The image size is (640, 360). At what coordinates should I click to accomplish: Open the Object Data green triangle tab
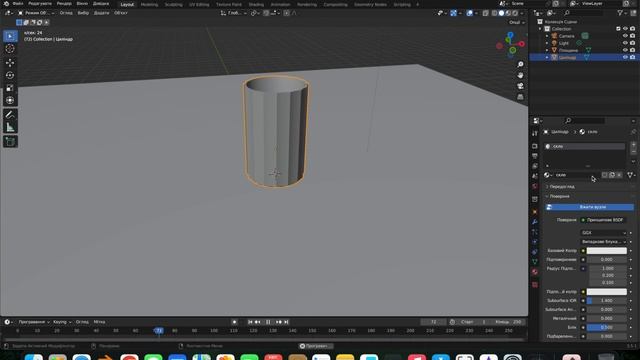coord(535,262)
